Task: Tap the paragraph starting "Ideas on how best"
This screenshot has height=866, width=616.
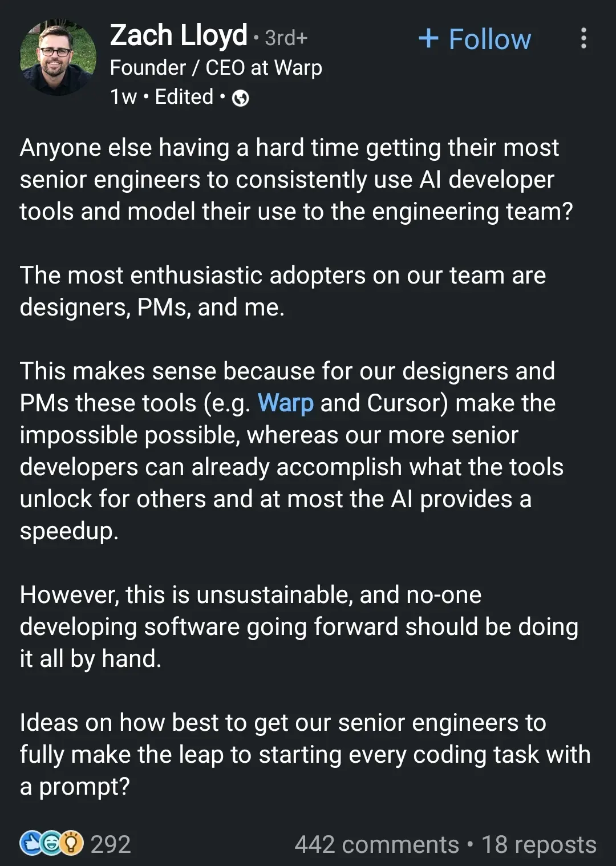Action: tap(305, 754)
